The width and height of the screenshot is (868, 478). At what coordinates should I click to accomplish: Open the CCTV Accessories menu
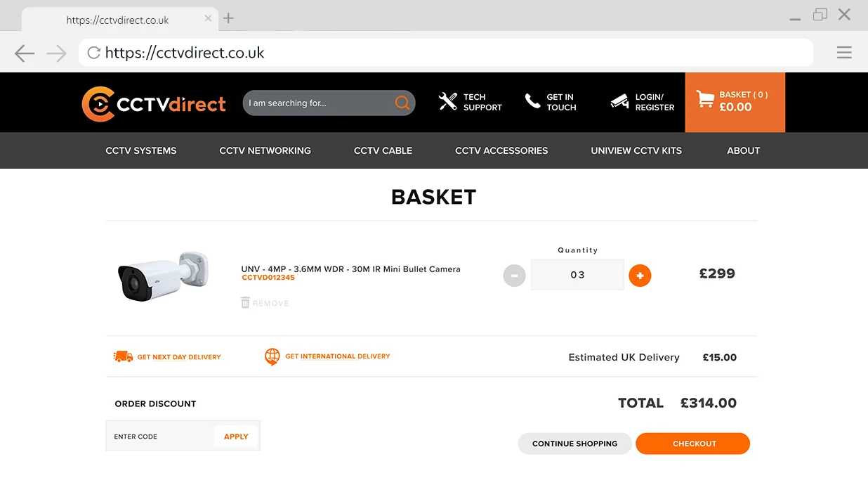[501, 150]
